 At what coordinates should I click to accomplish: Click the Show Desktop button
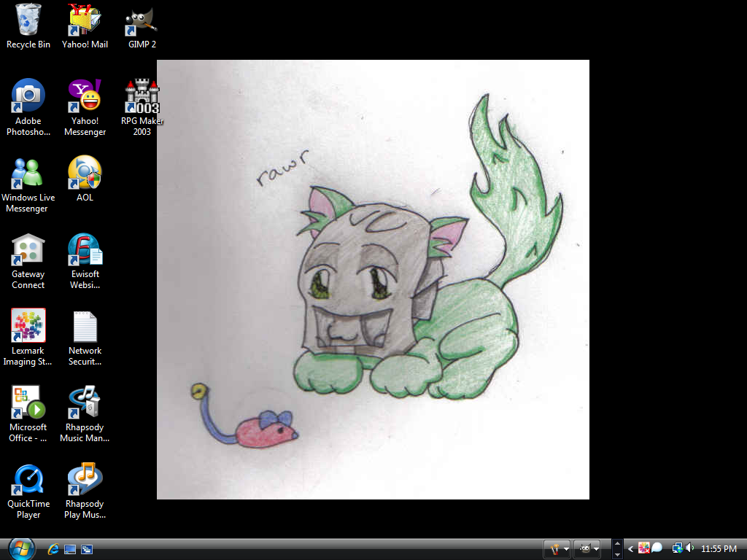(x=70, y=549)
